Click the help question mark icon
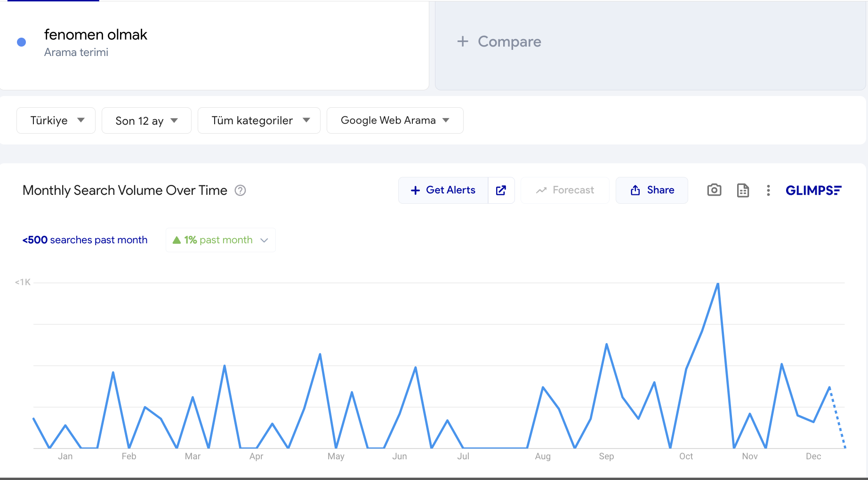Screen dimensions: 868x480 (240, 190)
